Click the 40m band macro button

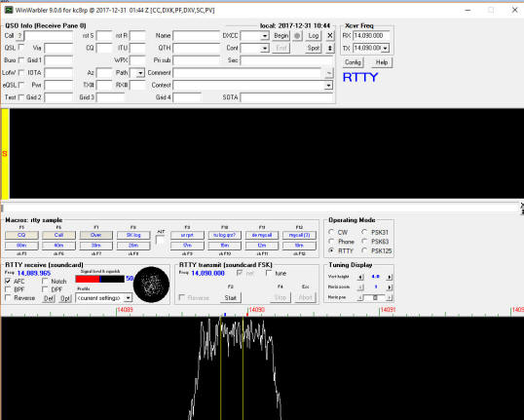pos(58,246)
